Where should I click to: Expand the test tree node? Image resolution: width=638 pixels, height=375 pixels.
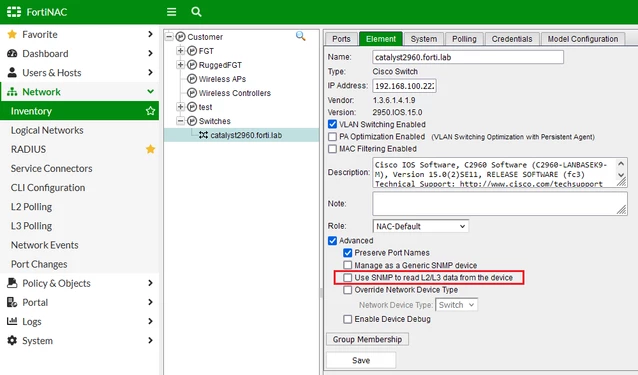181,107
